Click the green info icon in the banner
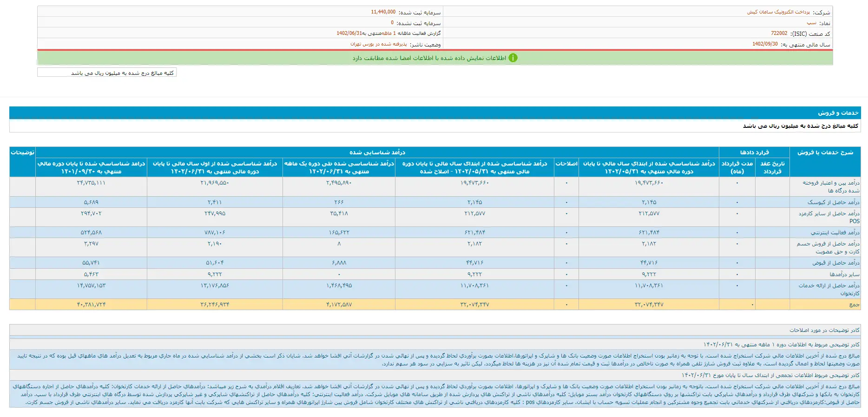Screen dimensions: 868x417 click(x=513, y=58)
